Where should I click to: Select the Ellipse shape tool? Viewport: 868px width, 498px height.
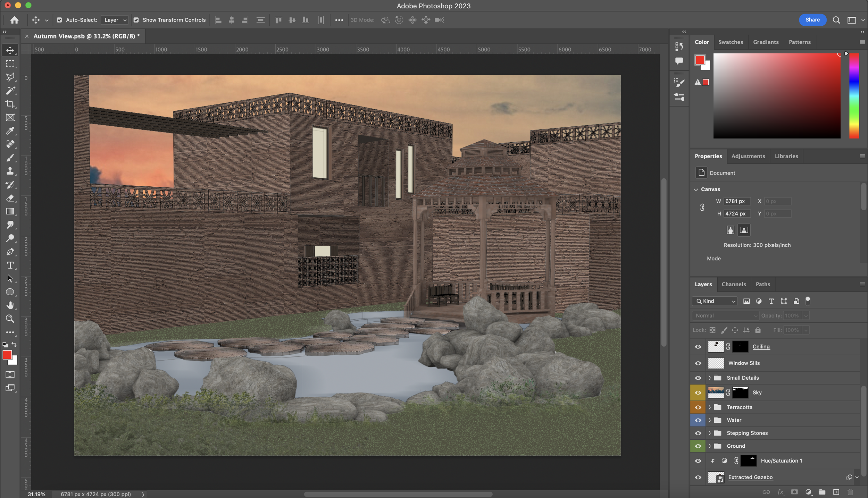pos(10,292)
